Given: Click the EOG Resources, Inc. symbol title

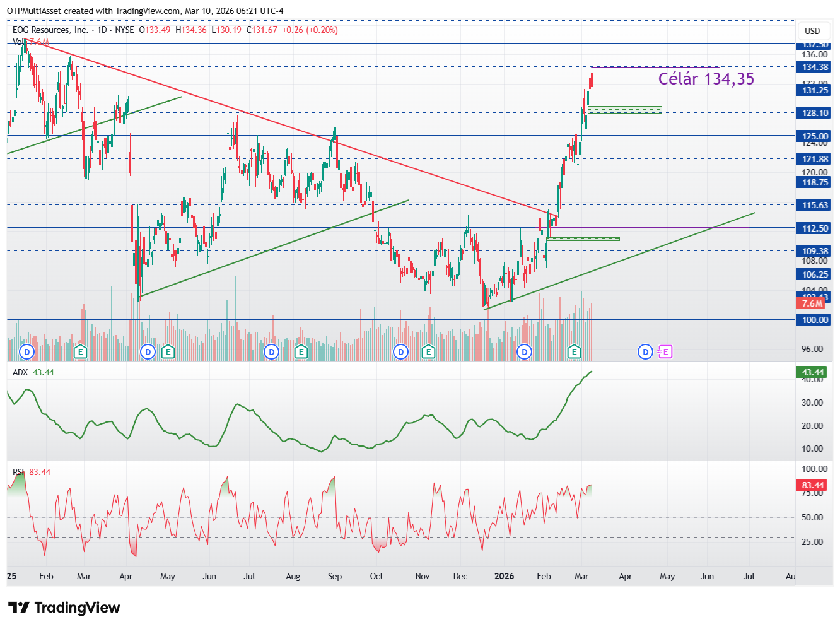Looking at the screenshot, I should (x=50, y=30).
